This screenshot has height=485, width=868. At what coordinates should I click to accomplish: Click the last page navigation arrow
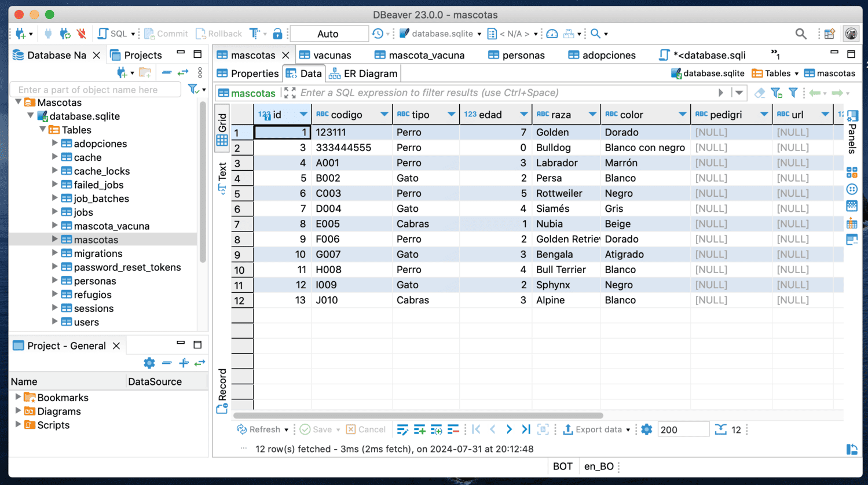[526, 429]
